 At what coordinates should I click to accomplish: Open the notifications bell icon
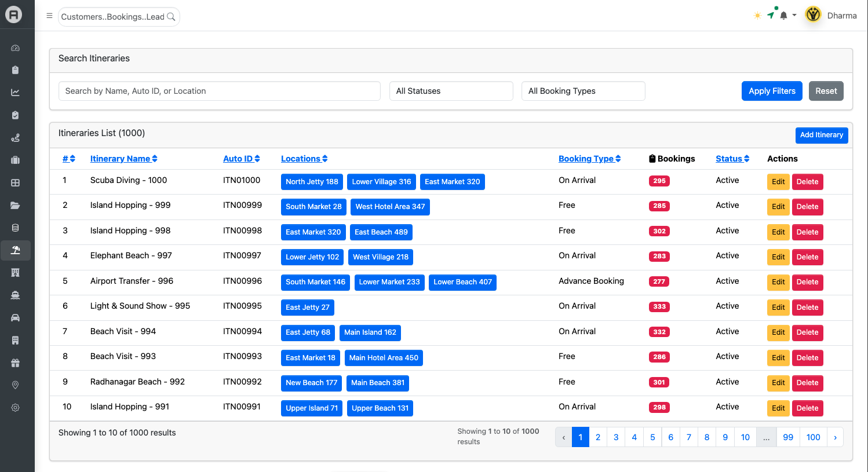click(783, 16)
